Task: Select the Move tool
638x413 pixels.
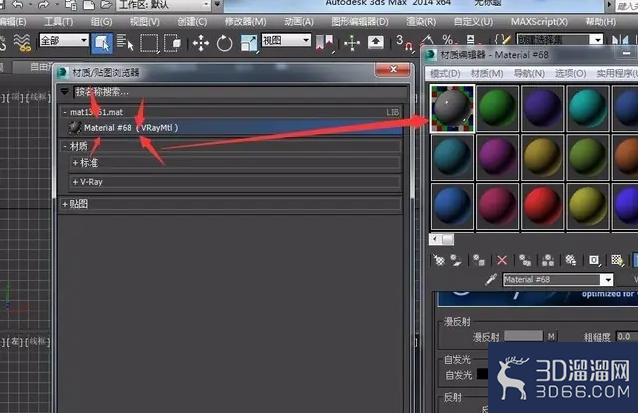Action: coord(201,43)
